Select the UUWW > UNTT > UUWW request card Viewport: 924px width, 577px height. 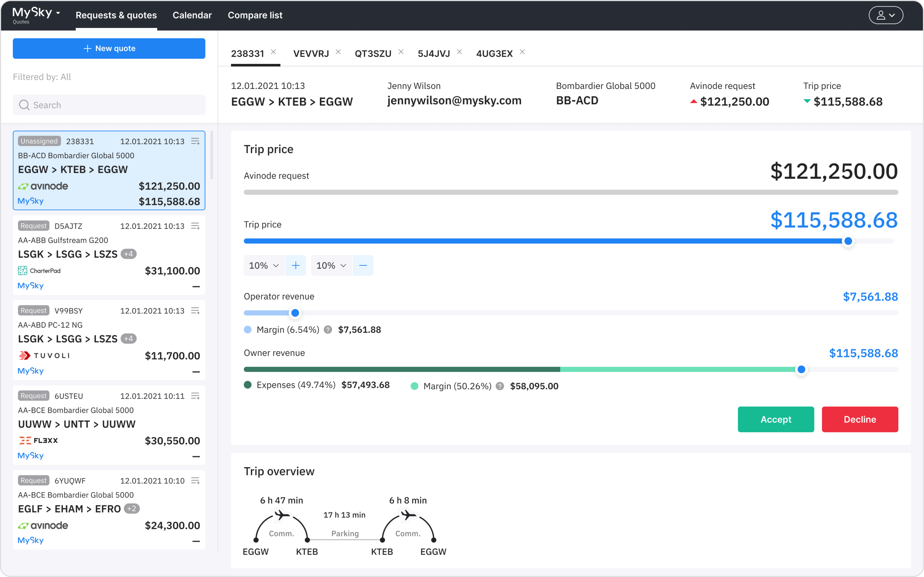pyautogui.click(x=109, y=425)
